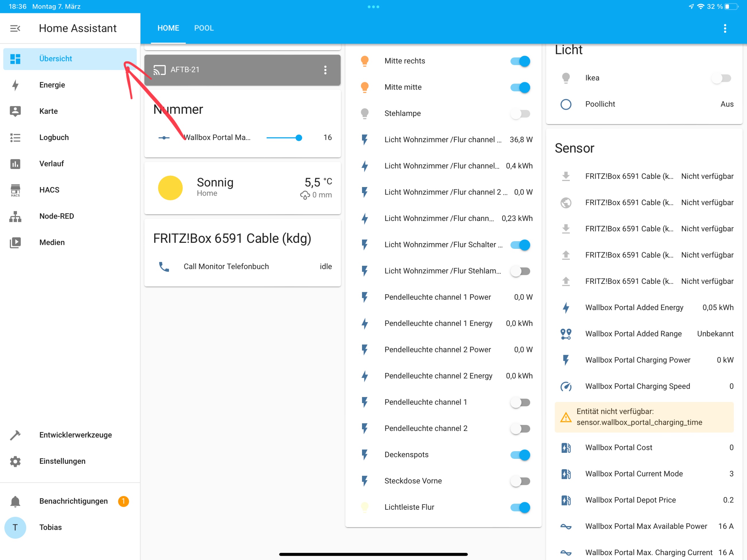Click the Lichtleiste Flur bulb icon
747x560 pixels.
pos(365,507)
